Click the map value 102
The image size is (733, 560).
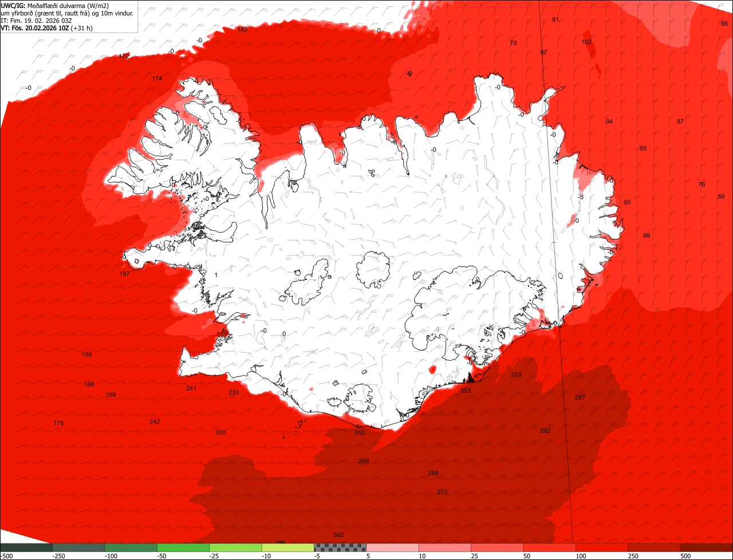pyautogui.click(x=587, y=42)
